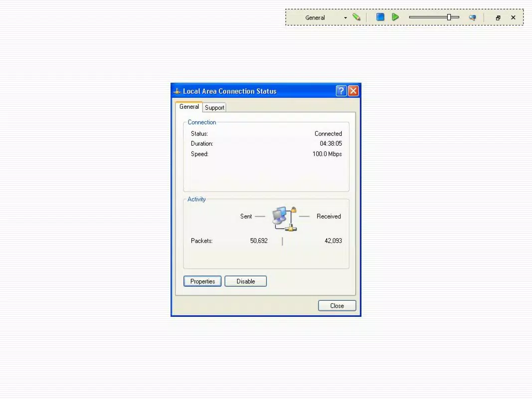Click the blue stop square button
This screenshot has width=532, height=399.
coord(380,17)
